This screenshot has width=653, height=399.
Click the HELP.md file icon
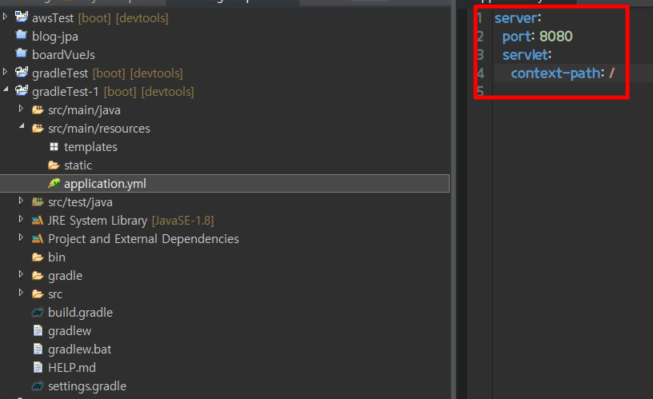tap(38, 367)
